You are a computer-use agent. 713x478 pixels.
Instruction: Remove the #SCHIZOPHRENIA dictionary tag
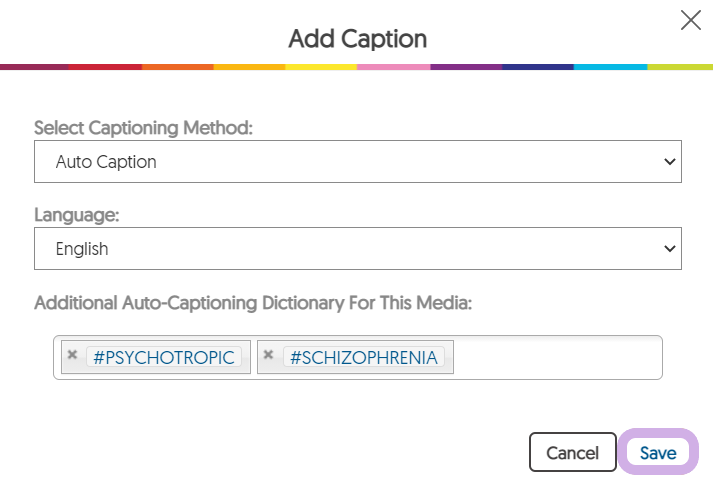268,354
